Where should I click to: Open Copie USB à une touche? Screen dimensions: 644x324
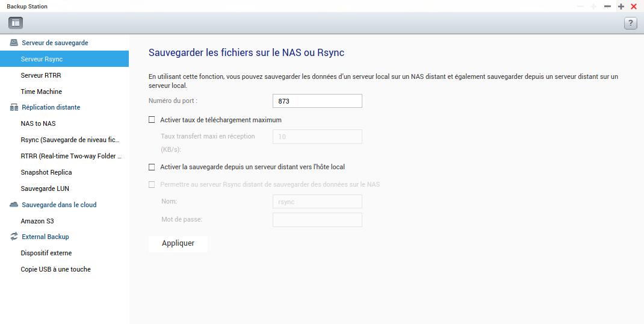click(x=55, y=269)
